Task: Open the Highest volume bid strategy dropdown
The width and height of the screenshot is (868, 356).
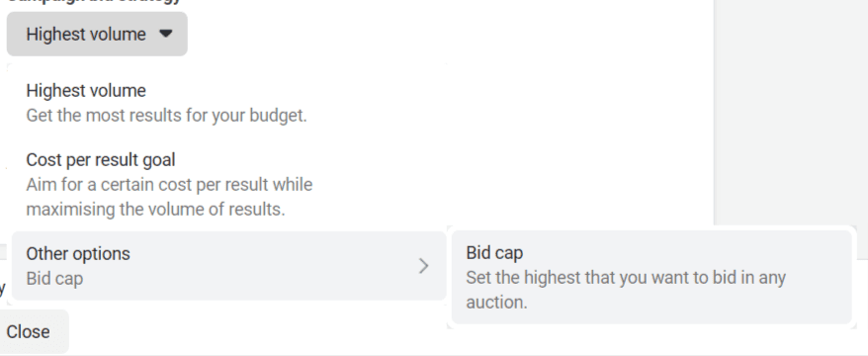Action: (97, 34)
